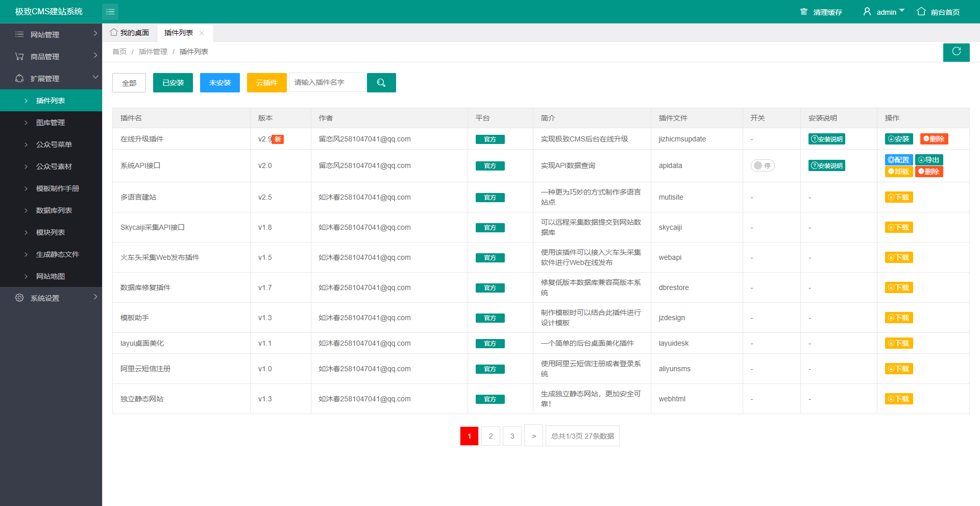
Task: Show 云插件 list
Action: tap(267, 83)
